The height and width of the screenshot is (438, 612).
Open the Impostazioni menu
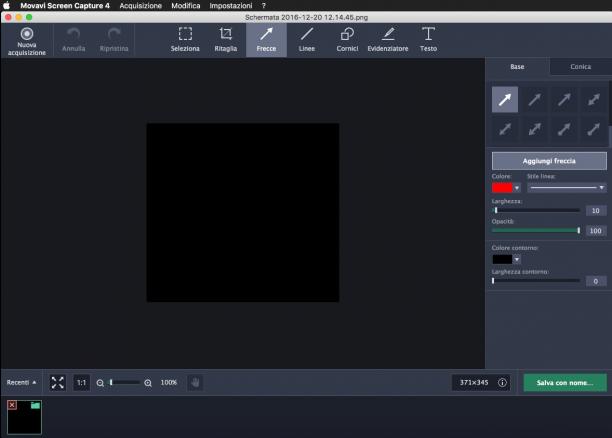pyautogui.click(x=231, y=5)
